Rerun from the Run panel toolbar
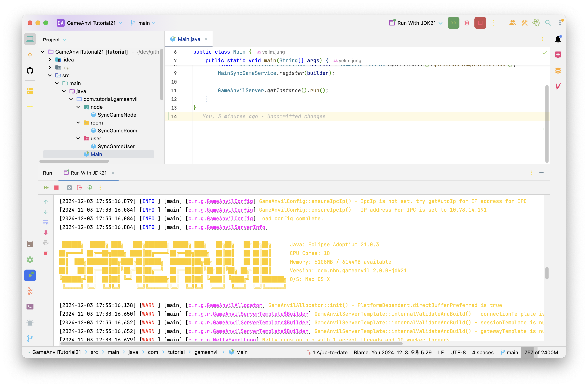The height and width of the screenshot is (387, 588). pos(46,188)
